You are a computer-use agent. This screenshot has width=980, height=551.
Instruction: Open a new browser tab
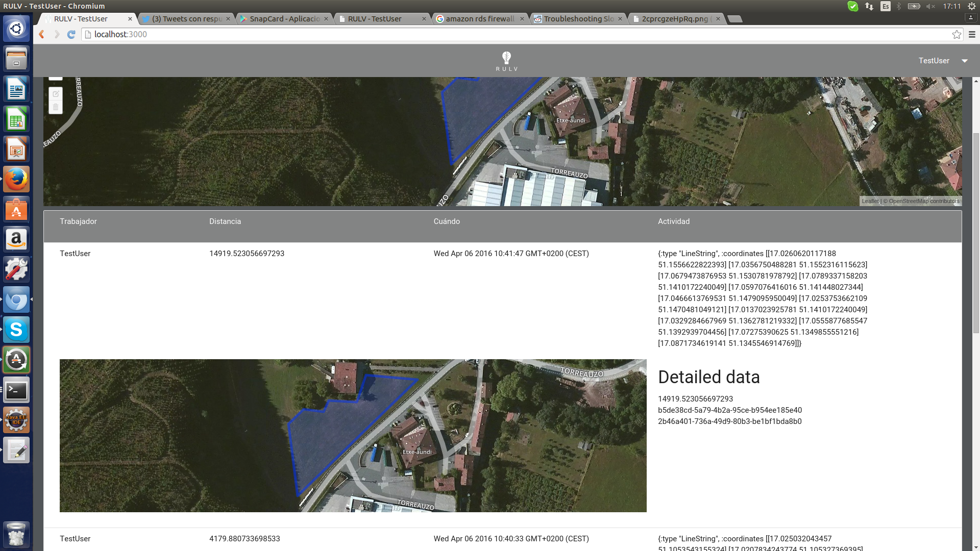[734, 19]
